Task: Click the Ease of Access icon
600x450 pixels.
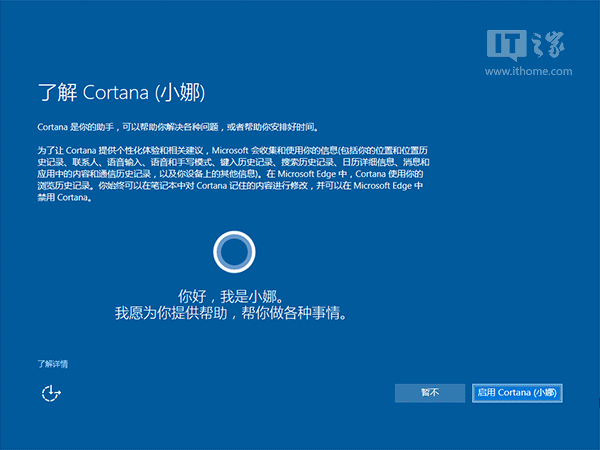Action: [x=51, y=393]
